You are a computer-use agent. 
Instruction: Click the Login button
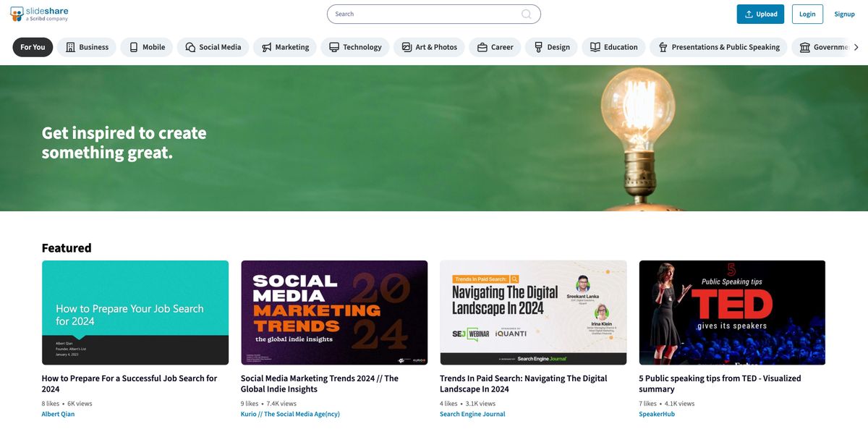(807, 14)
